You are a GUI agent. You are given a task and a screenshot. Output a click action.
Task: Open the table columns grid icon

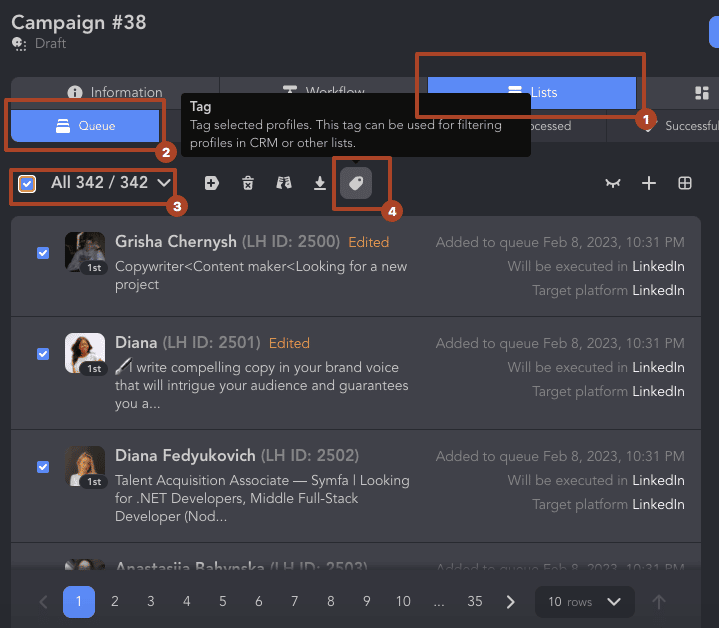click(x=685, y=183)
